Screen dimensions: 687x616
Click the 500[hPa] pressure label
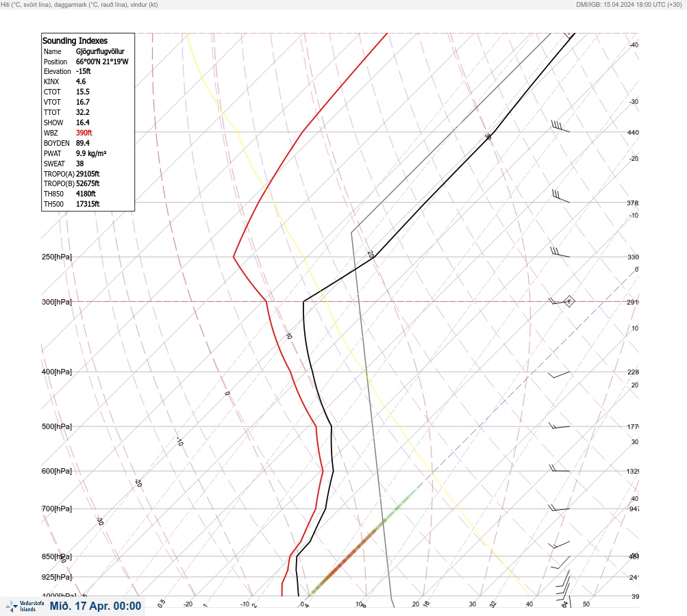pyautogui.click(x=57, y=426)
